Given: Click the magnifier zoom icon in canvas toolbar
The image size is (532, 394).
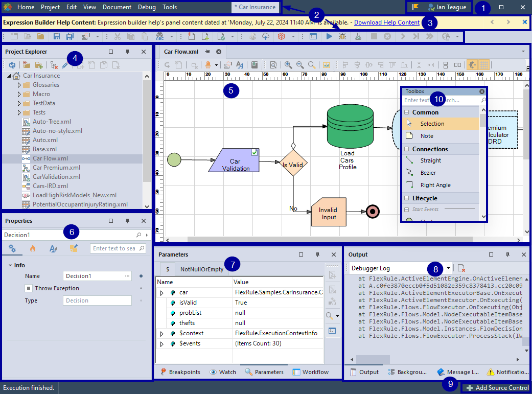Looking at the screenshot, I should point(311,65).
